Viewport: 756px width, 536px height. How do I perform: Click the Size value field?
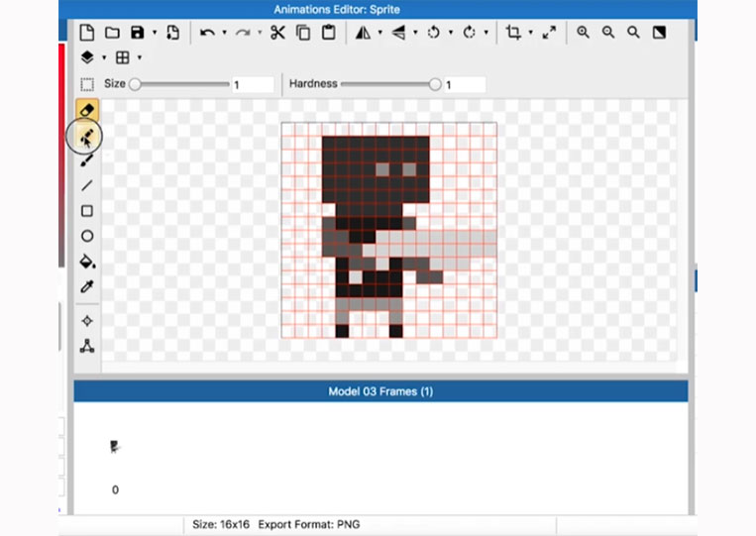click(x=253, y=85)
